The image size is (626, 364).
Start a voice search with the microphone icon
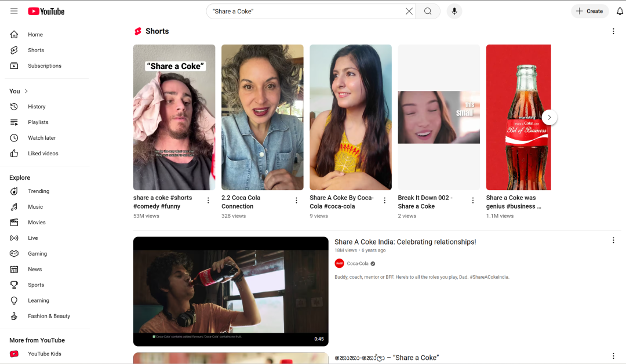tap(454, 11)
